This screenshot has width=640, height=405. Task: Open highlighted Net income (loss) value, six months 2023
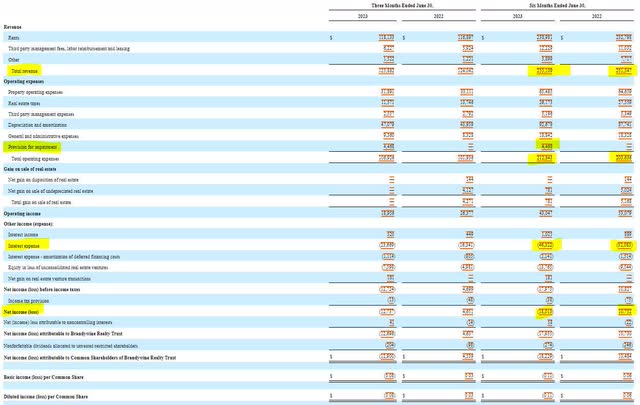pyautogui.click(x=544, y=312)
